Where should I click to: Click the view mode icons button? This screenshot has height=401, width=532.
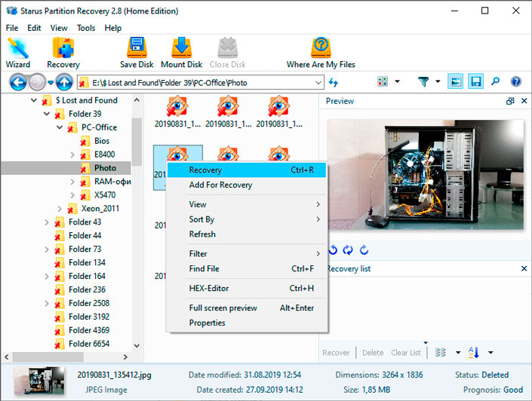click(383, 81)
